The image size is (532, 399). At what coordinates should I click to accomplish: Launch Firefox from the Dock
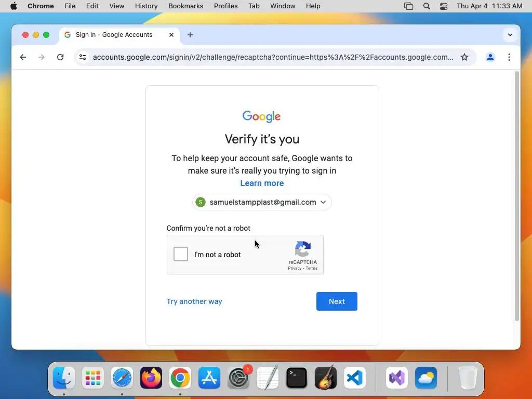[151, 378]
